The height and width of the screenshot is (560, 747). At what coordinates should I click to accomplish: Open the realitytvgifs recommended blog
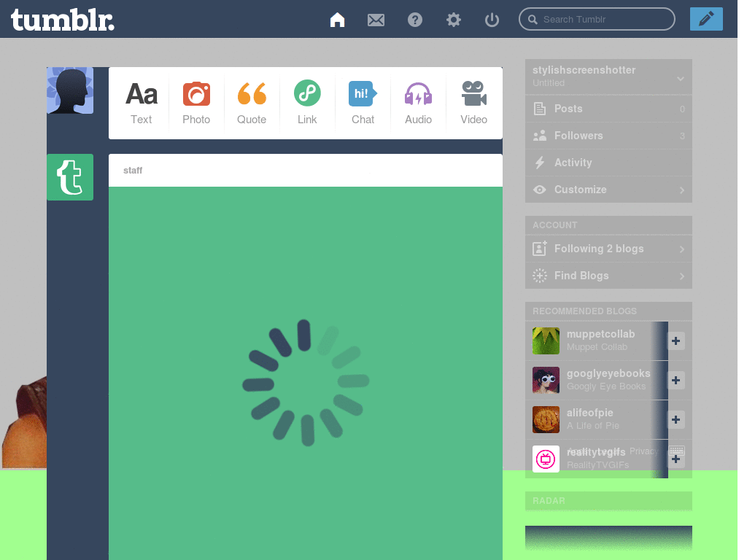point(595,452)
